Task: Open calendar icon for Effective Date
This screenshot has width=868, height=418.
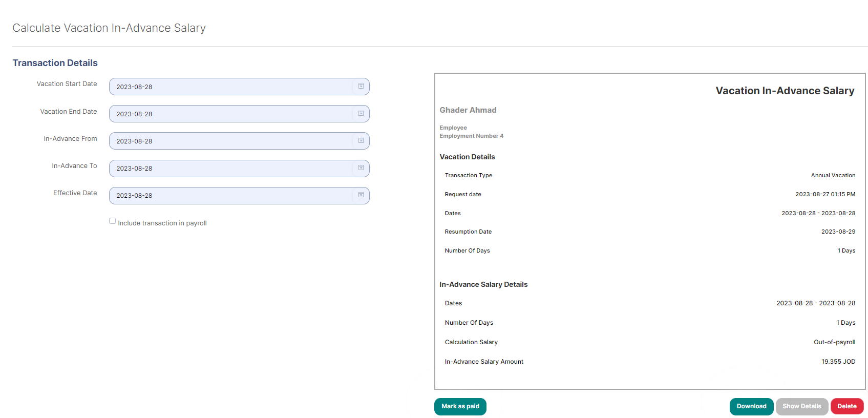Action: click(361, 195)
